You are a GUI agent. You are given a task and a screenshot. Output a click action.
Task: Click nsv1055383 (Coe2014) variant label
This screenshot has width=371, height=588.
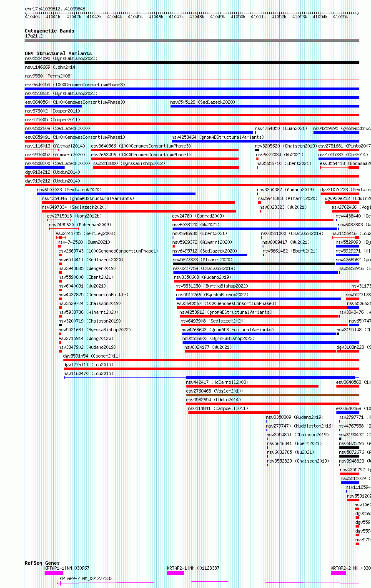(x=343, y=155)
